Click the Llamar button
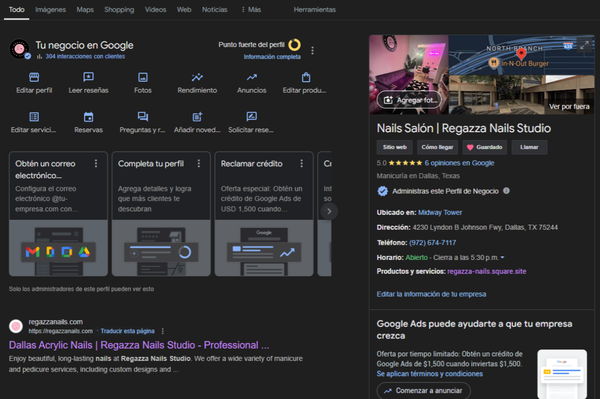The height and width of the screenshot is (399, 600). (x=529, y=147)
